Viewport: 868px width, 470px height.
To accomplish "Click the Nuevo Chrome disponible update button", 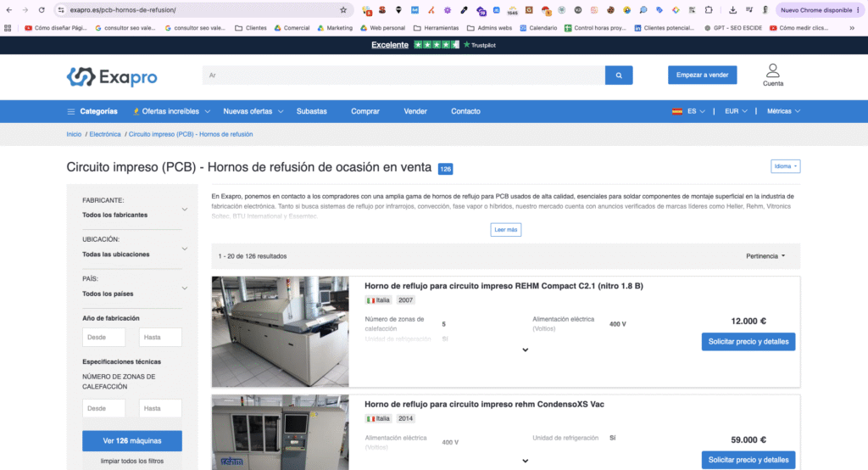I will tap(820, 10).
